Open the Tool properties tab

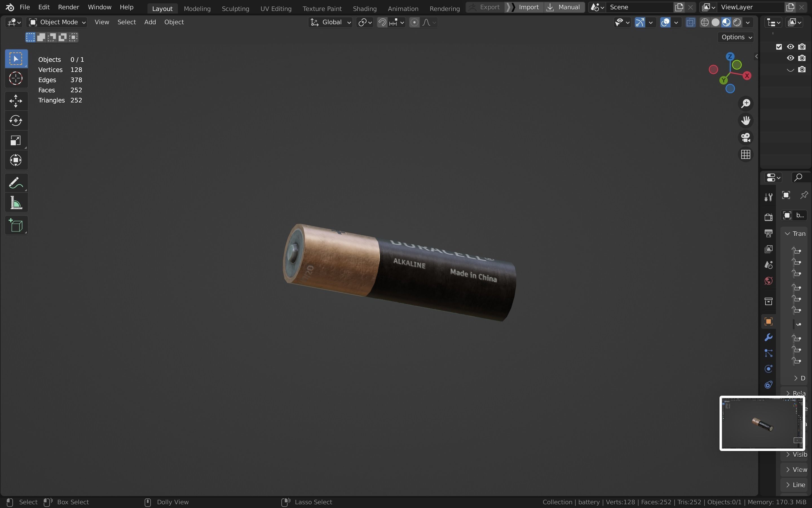768,197
